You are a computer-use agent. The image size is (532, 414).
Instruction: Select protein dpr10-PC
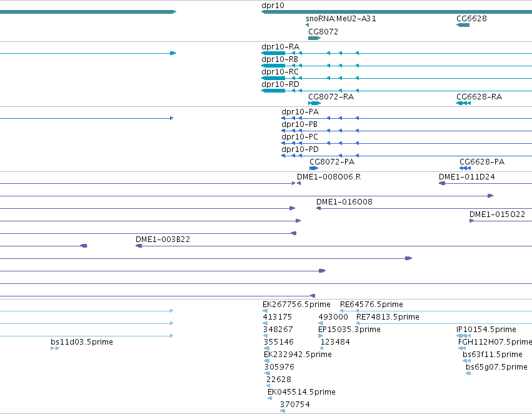(x=299, y=137)
